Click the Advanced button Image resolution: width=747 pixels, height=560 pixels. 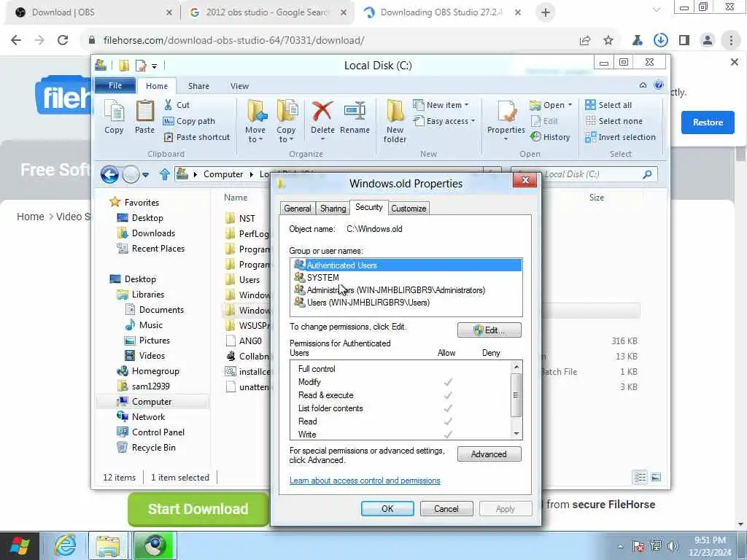489,454
